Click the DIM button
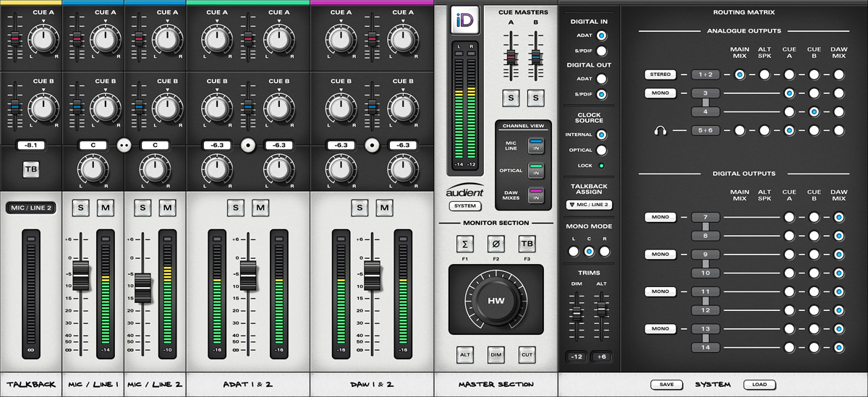The image size is (868, 397). coord(496,355)
